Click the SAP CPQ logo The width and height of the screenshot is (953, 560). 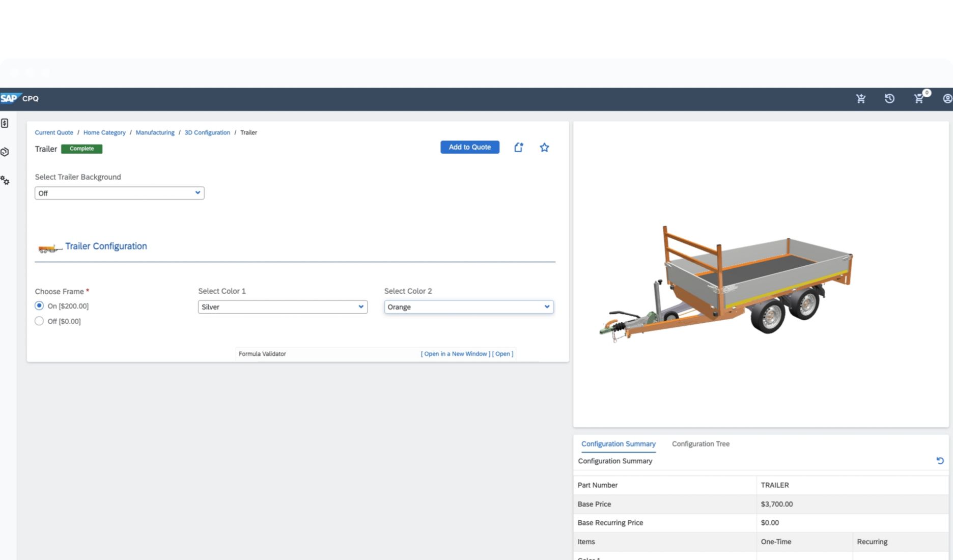click(x=19, y=98)
